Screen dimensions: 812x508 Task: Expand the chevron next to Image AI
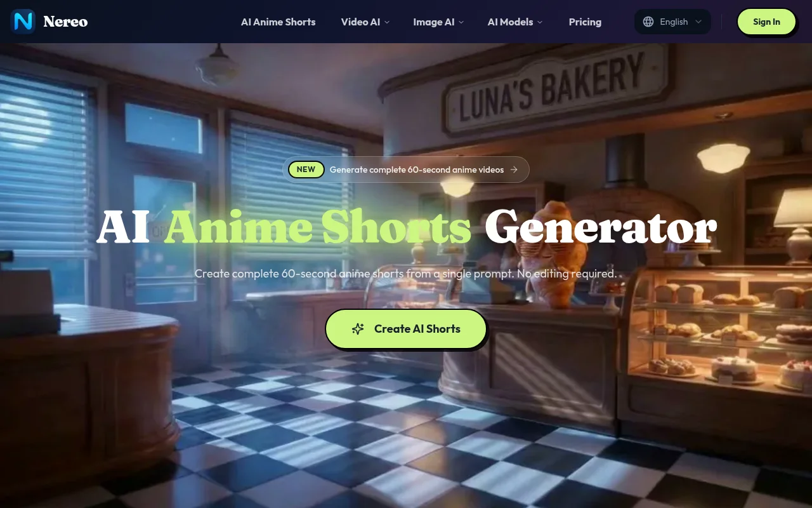461,22
